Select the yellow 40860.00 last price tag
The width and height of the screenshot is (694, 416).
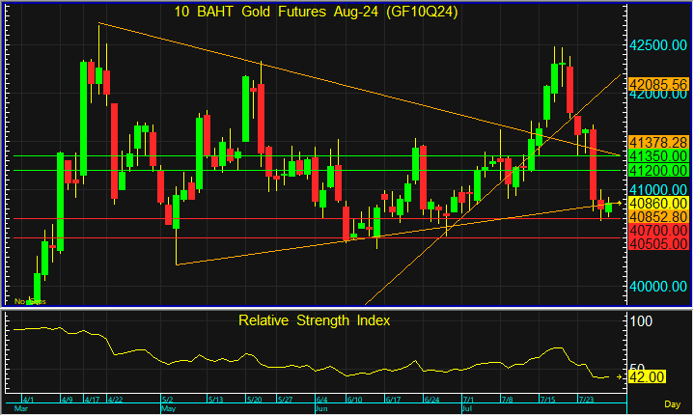click(657, 203)
